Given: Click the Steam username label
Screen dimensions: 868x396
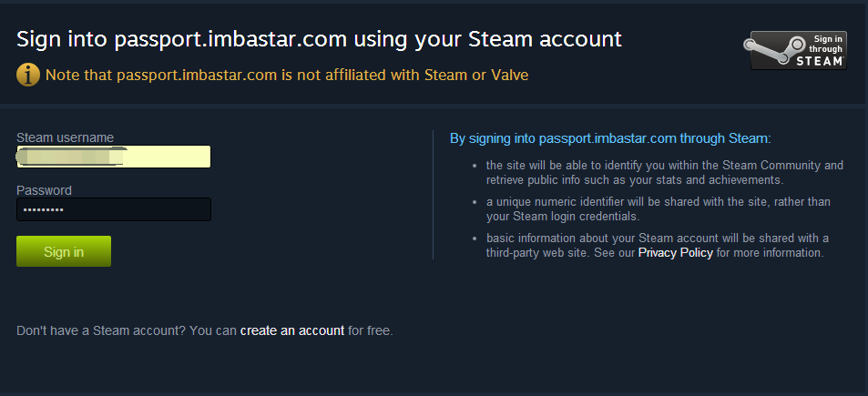Looking at the screenshot, I should pos(65,137).
